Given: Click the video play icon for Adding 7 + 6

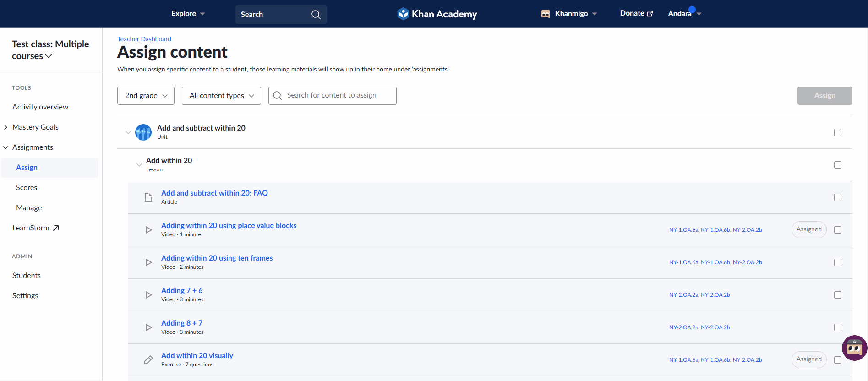Looking at the screenshot, I should point(148,295).
